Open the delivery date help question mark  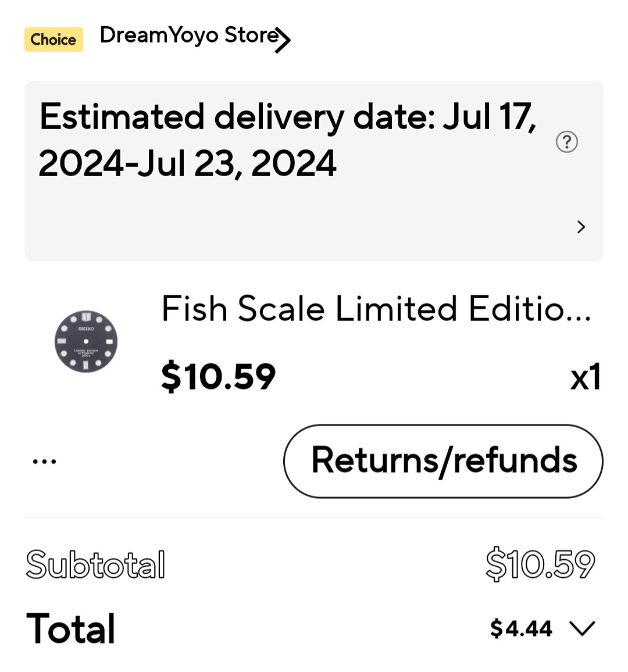point(567,142)
